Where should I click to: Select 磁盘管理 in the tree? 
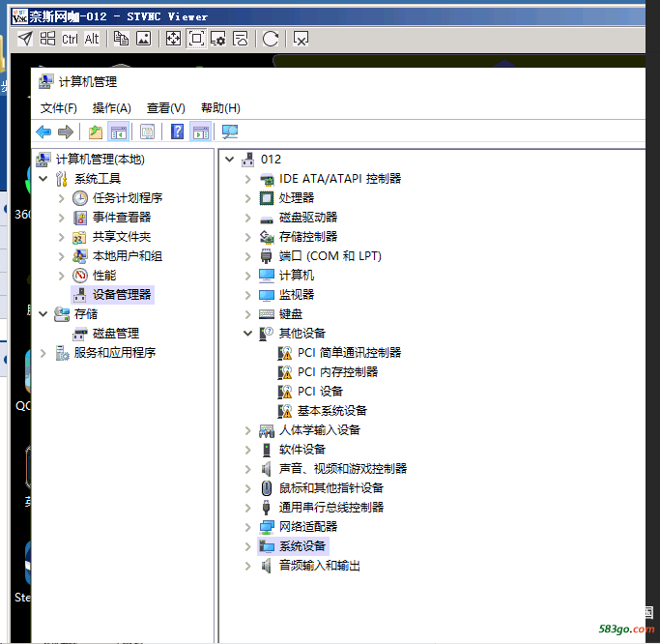tap(115, 334)
